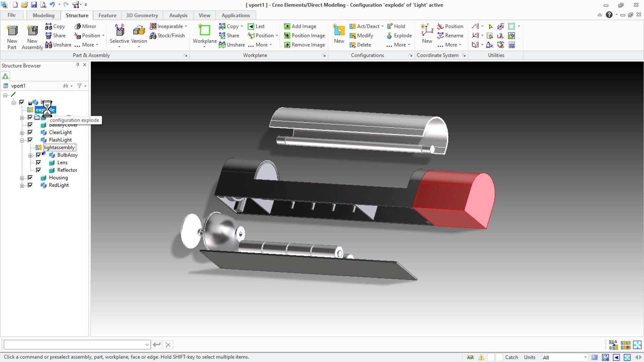644x362 pixels.
Task: Toggle the FlashLight checkbox
Action: point(30,140)
